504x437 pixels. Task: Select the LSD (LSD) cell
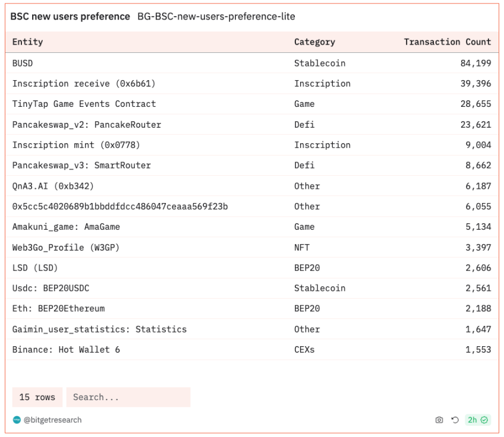pyautogui.click(x=35, y=268)
